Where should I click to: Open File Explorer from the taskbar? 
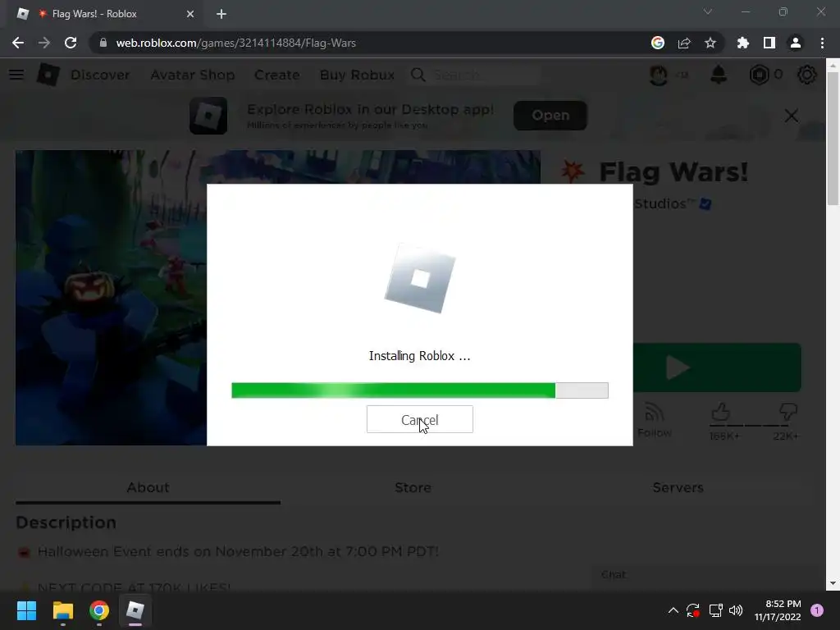(x=62, y=610)
